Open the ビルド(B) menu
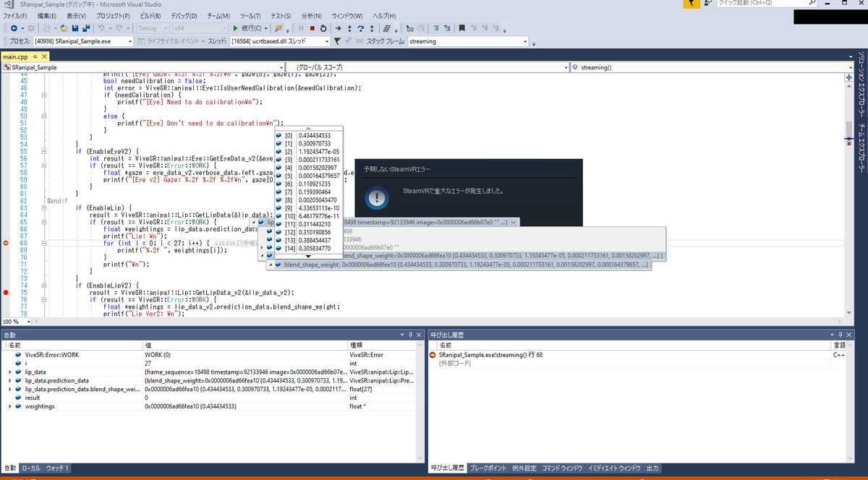Viewport: 868px width, 480px height. pyautogui.click(x=150, y=15)
